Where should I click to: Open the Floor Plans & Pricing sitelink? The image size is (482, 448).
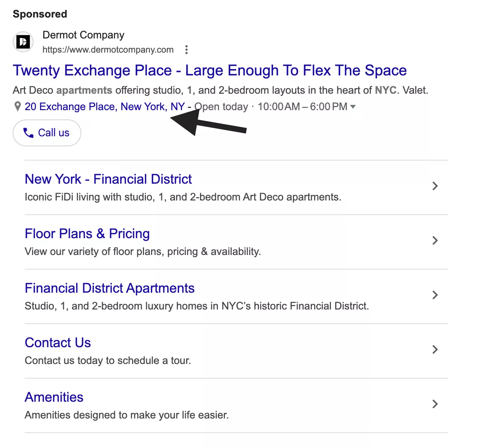87,234
